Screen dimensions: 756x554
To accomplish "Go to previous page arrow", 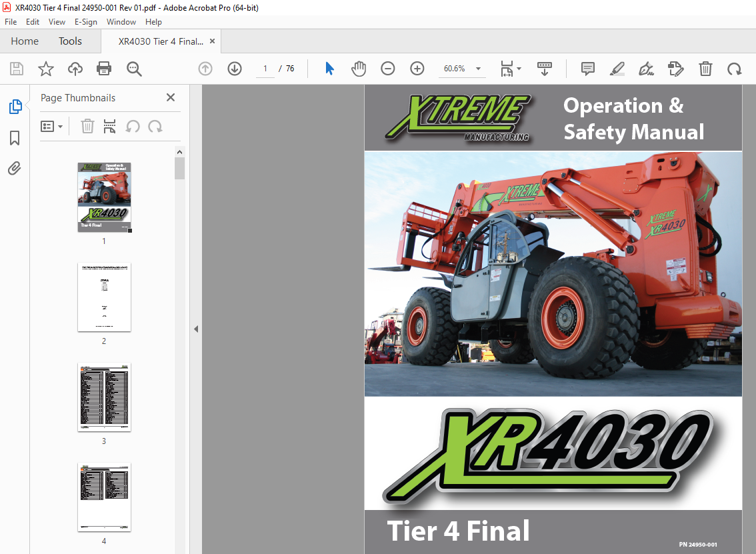I will tap(205, 69).
